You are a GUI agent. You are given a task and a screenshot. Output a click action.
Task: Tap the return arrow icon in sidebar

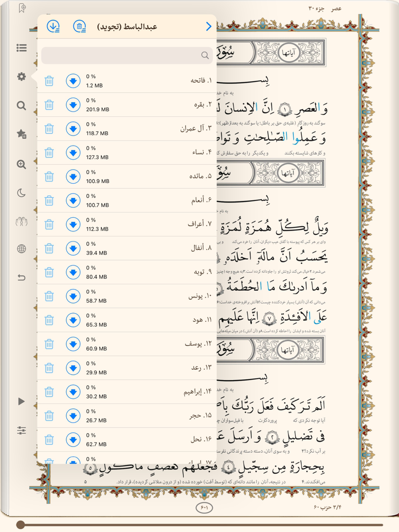click(x=22, y=277)
